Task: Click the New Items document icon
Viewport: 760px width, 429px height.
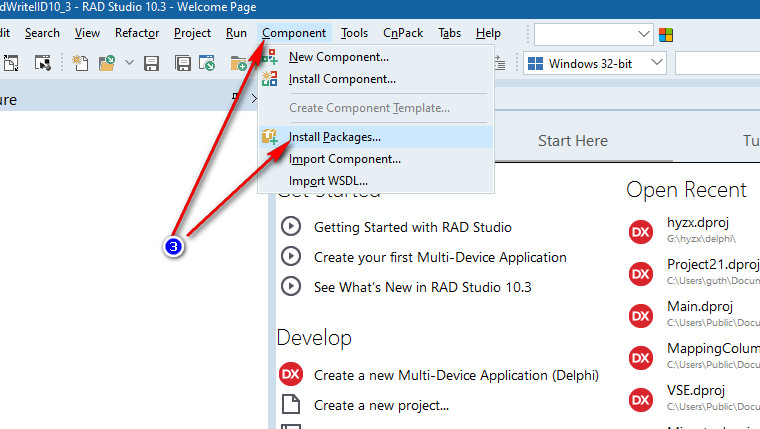Action: (x=80, y=63)
